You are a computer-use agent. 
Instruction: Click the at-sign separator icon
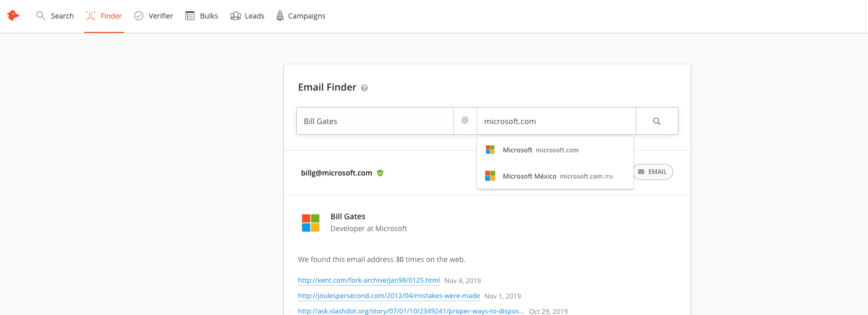[465, 120]
